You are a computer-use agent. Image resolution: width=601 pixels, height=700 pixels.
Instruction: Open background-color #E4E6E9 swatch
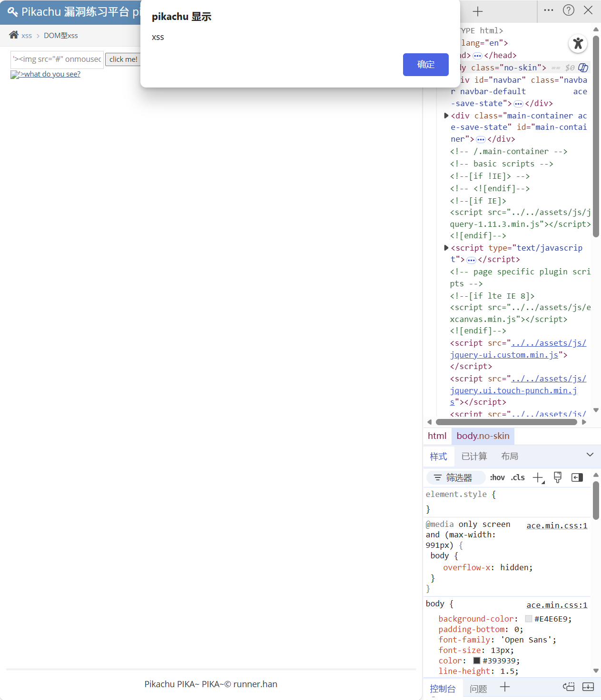(528, 619)
